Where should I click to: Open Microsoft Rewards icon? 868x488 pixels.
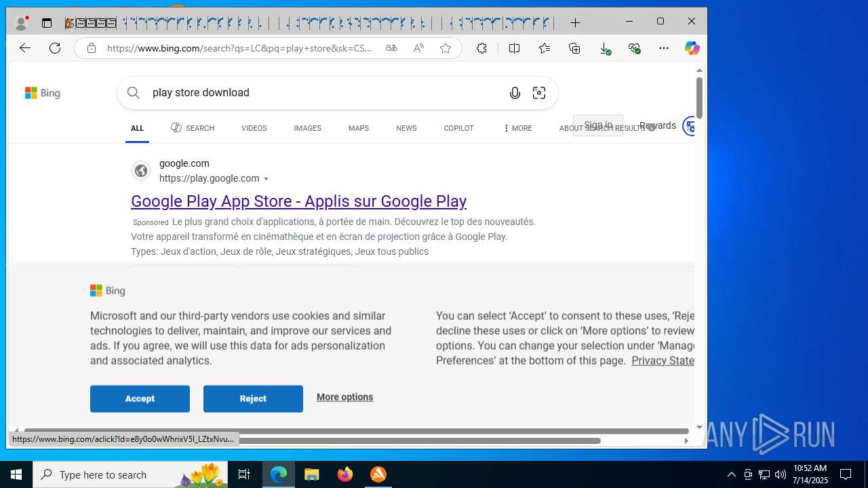pos(689,126)
